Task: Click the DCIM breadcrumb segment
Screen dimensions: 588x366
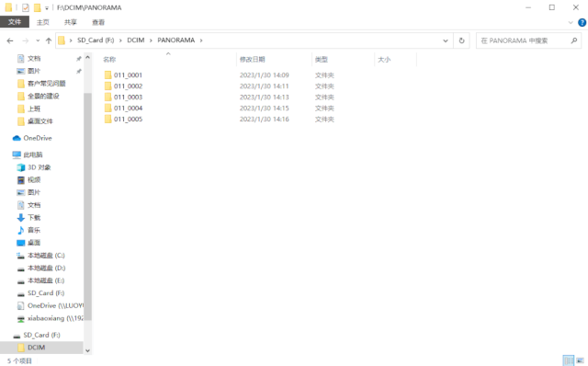Action: (136, 40)
